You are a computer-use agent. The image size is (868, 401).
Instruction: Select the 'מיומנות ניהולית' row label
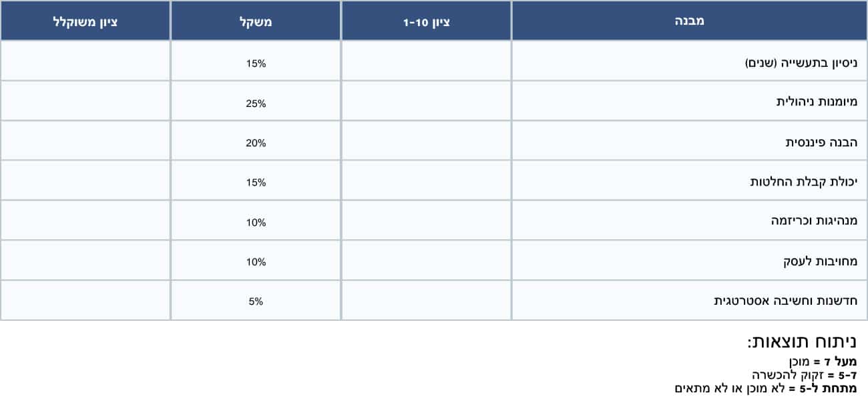(816, 103)
